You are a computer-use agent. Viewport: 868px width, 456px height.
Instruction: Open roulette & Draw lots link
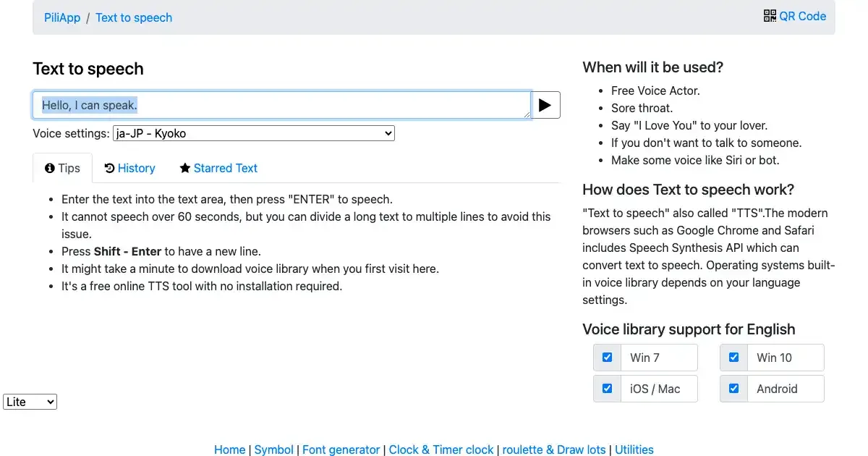[x=553, y=449]
